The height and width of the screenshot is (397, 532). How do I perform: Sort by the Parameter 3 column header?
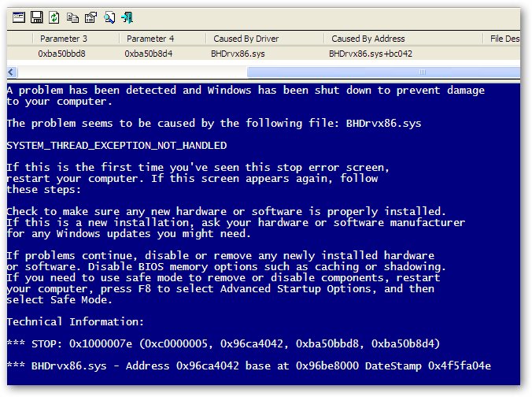[76, 39]
